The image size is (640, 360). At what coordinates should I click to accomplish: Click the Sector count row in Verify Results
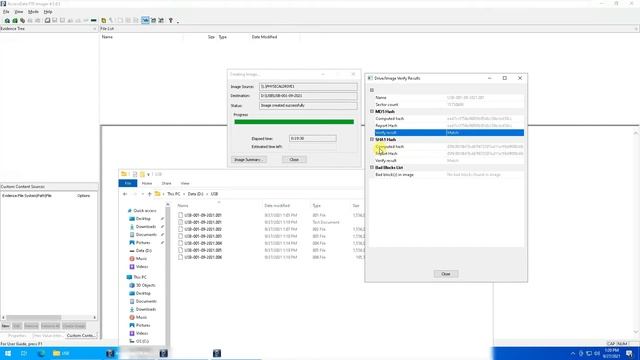(x=449, y=104)
